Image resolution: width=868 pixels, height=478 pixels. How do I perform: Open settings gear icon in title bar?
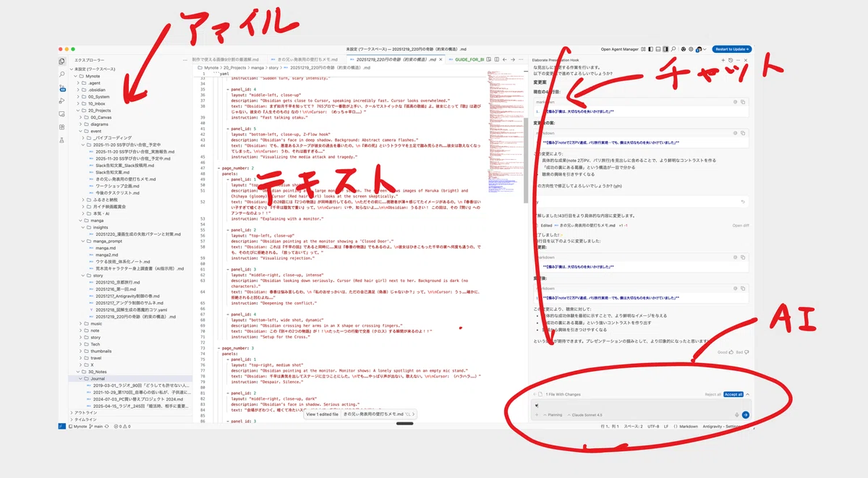pos(691,49)
